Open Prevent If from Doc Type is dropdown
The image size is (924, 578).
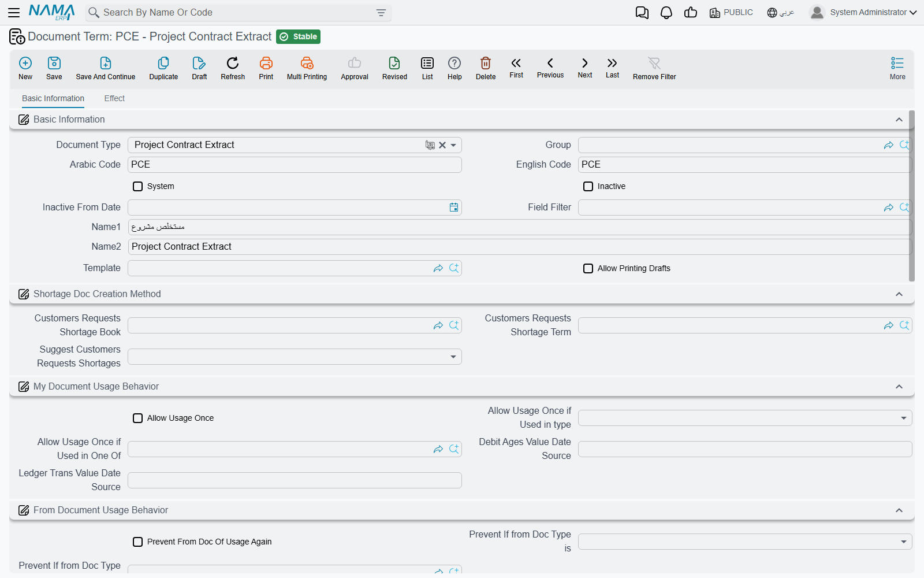pyautogui.click(x=904, y=542)
